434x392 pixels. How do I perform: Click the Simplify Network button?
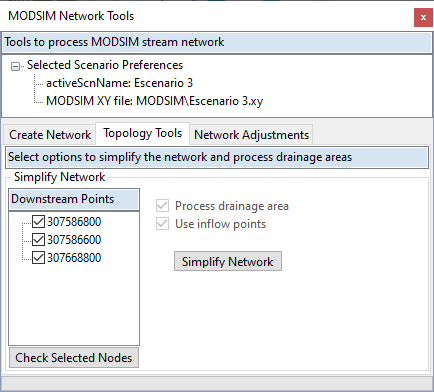[x=228, y=261]
